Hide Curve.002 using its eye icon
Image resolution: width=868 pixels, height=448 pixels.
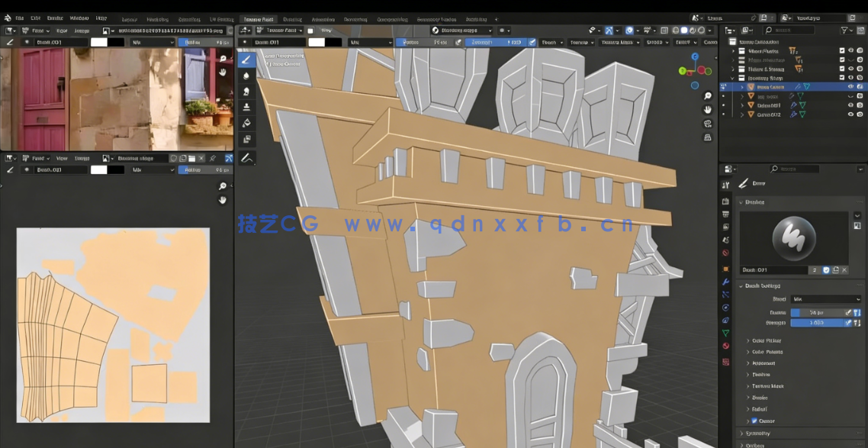coord(850,114)
